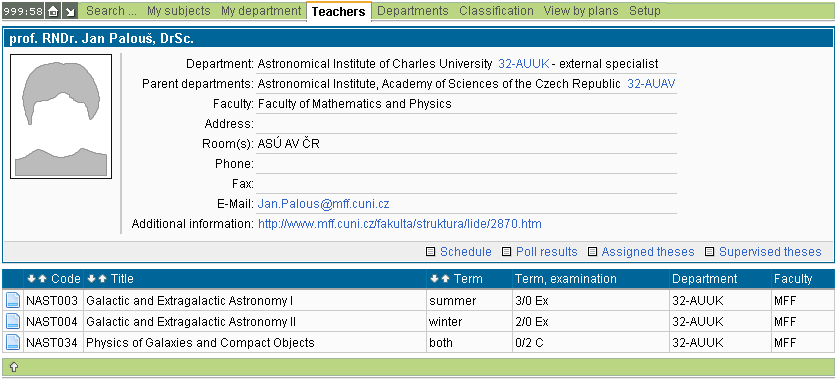Click the Code column header
This screenshot has width=836, height=380.
click(66, 279)
